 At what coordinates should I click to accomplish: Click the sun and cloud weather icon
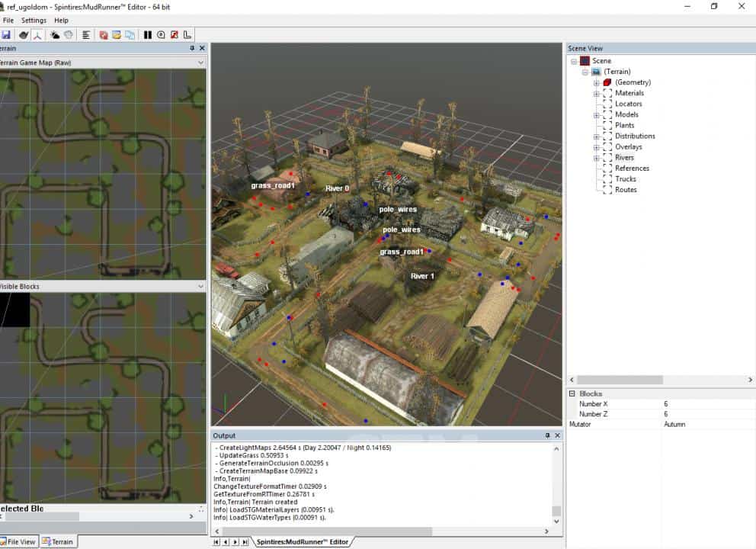(55, 35)
